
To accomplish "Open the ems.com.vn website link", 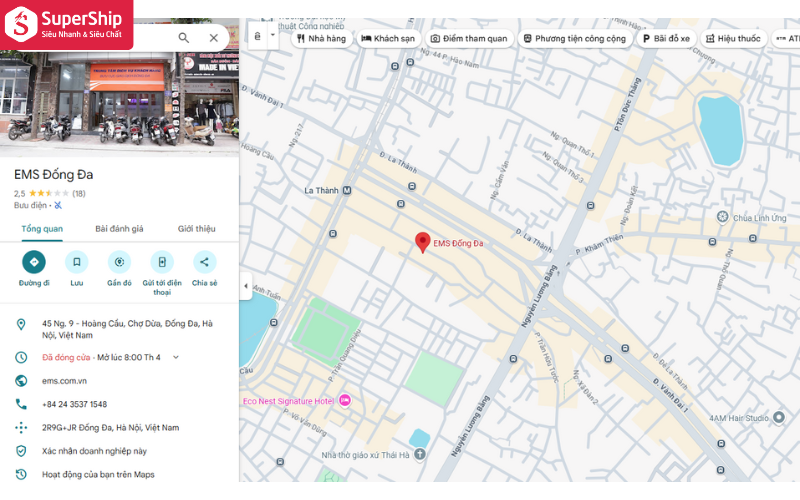I will coord(64,381).
